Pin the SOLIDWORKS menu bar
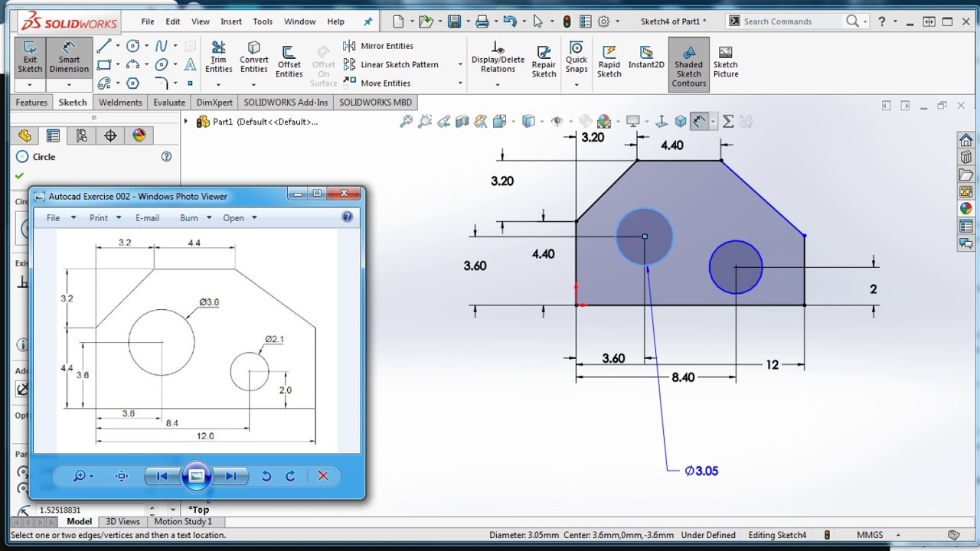The image size is (980, 551). coord(367,21)
